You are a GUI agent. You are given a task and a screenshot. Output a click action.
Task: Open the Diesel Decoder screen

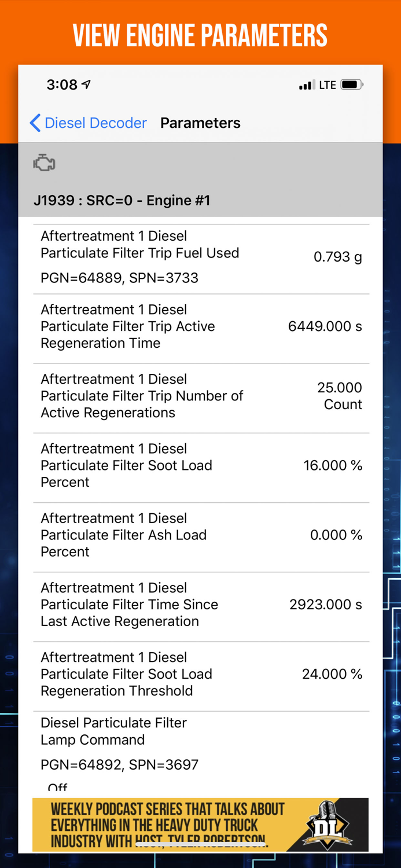click(95, 123)
